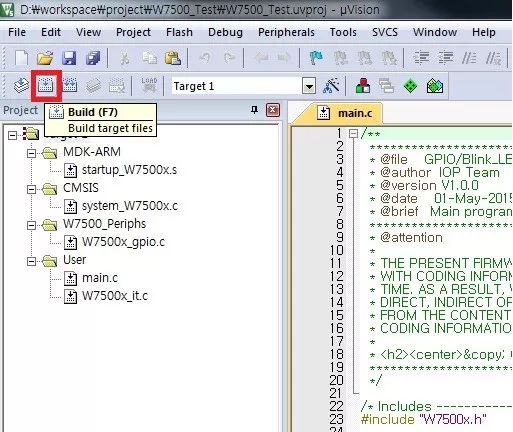
Task: Paste from clipboard using paste icon
Action: 173,58
